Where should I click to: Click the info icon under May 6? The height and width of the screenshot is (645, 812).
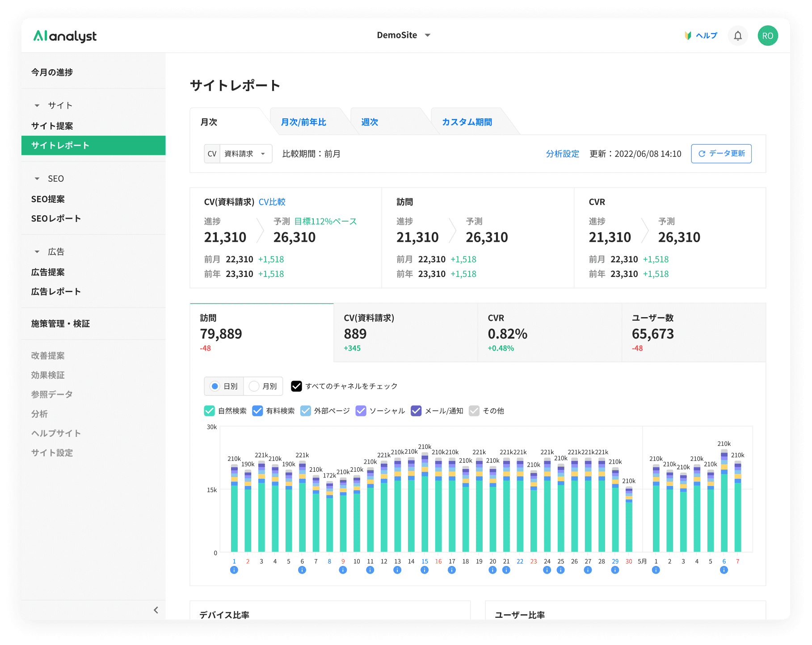(724, 570)
